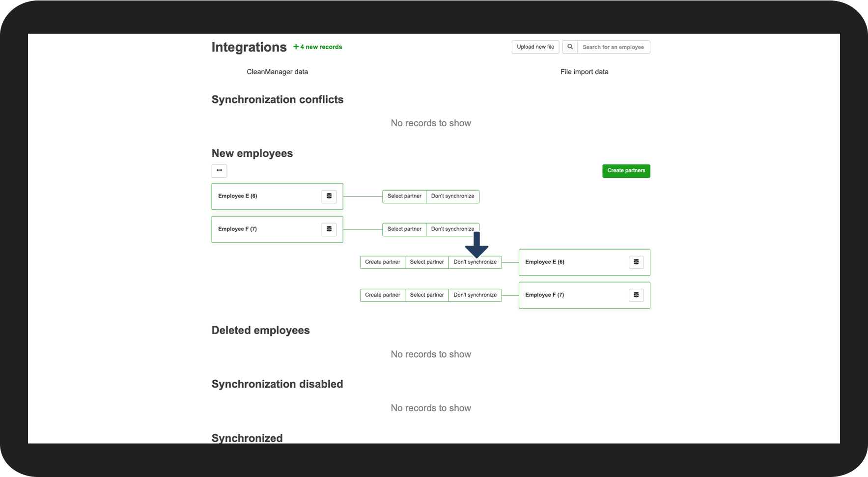
Task: Click the Synchronization disabled heading
Action: point(278,384)
